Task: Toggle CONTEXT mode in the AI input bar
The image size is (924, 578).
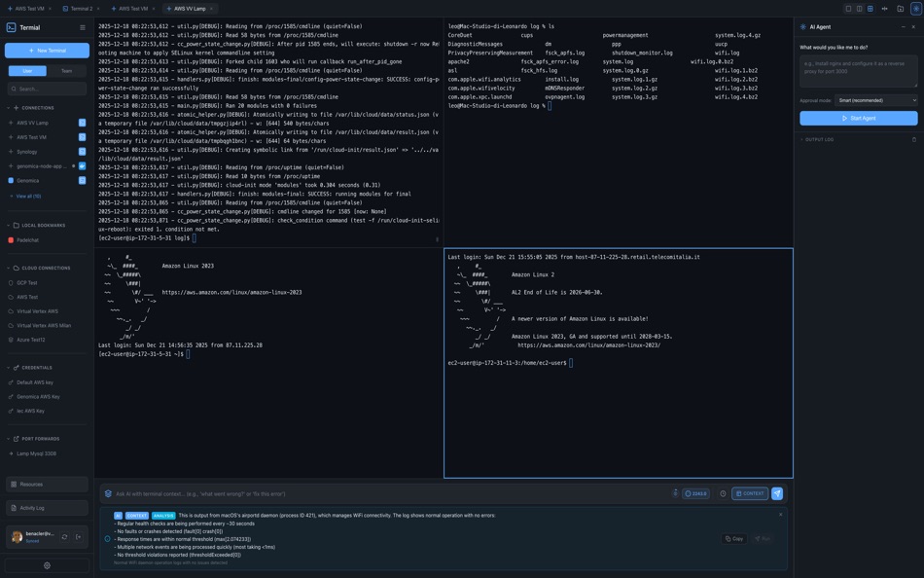Action: pos(748,492)
